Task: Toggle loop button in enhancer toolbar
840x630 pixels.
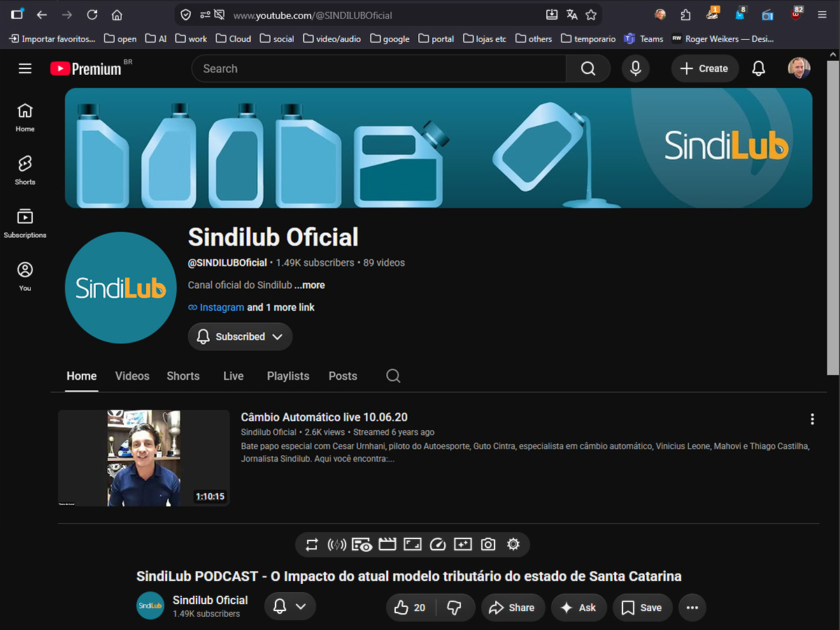Action: 312,545
